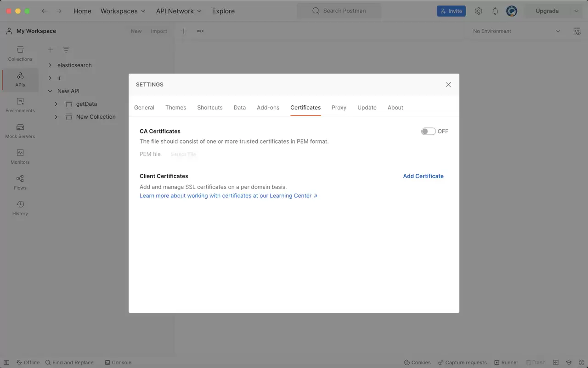
Task: Open the History sidebar icon
Action: [20, 208]
